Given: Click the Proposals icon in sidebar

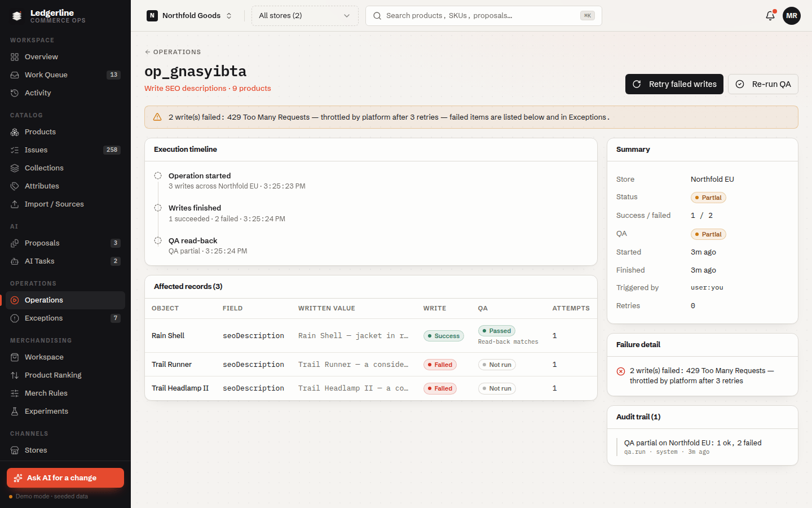Looking at the screenshot, I should [x=15, y=243].
